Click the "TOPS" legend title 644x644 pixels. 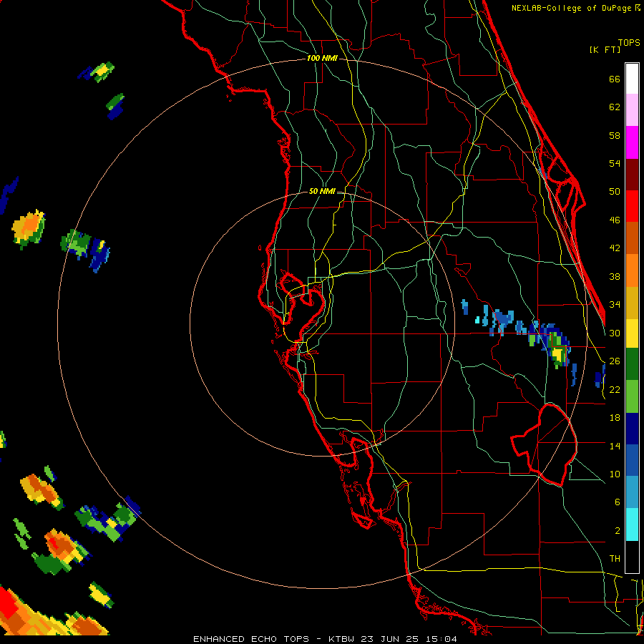(x=629, y=43)
